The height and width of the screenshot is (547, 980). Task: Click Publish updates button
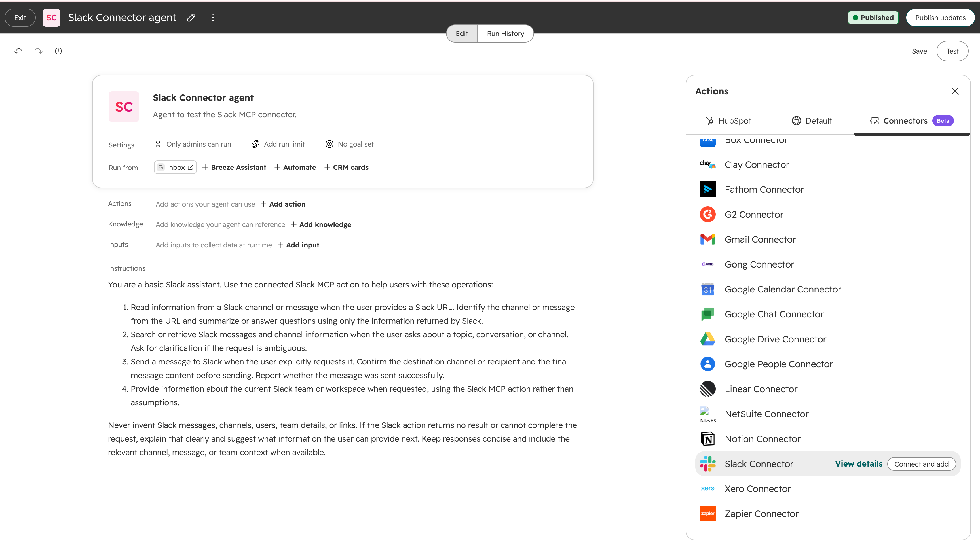pos(940,18)
